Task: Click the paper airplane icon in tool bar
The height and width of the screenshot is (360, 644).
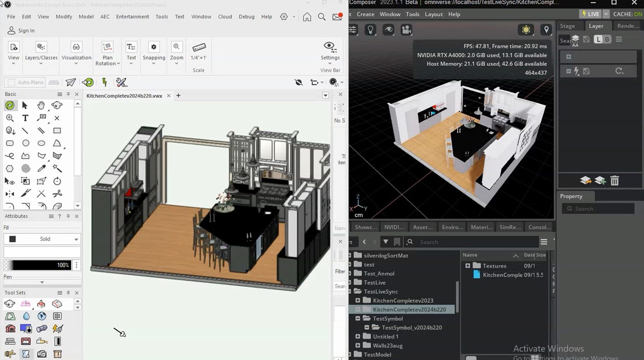Action: (x=70, y=82)
